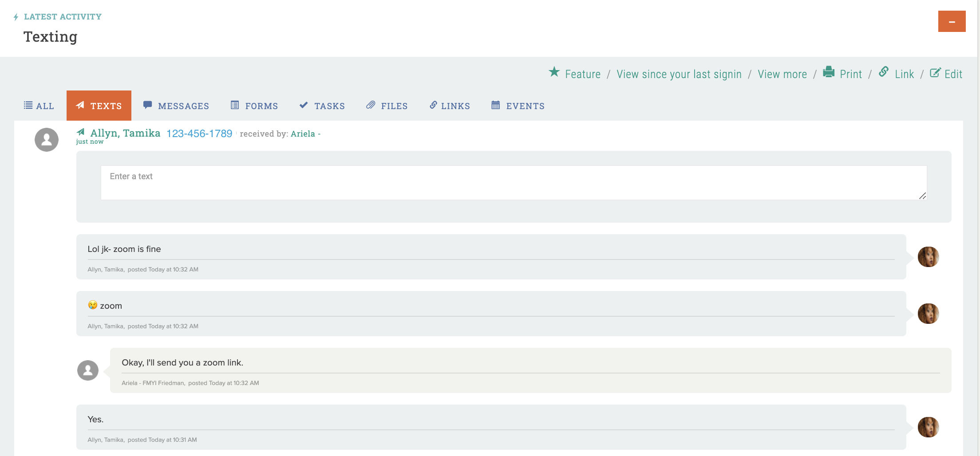Viewport: 980px width, 456px height.
Task: Open View since your last signin
Action: (x=679, y=74)
